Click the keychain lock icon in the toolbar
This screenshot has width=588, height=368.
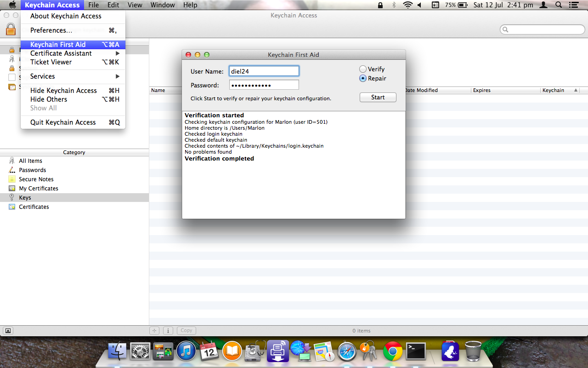coord(11,29)
